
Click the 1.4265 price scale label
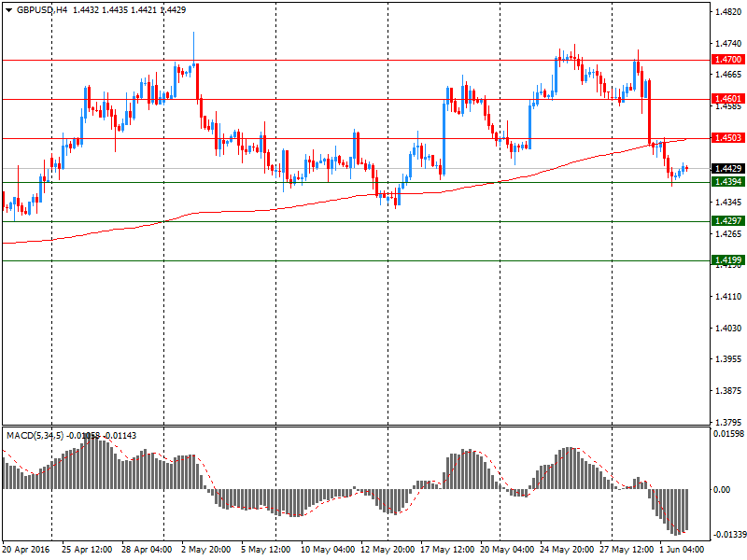coord(728,234)
